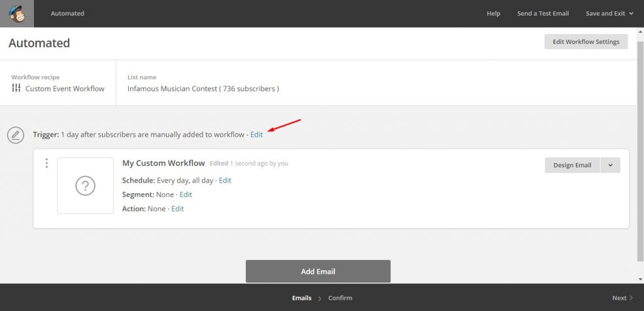Click the Automated label in top bar

pos(67,14)
